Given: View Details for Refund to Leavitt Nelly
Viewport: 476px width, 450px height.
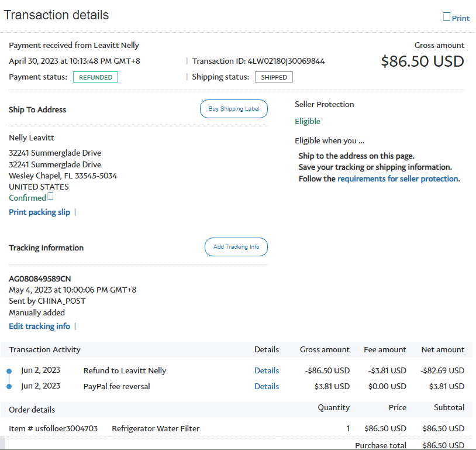Looking at the screenshot, I should coord(266,370).
